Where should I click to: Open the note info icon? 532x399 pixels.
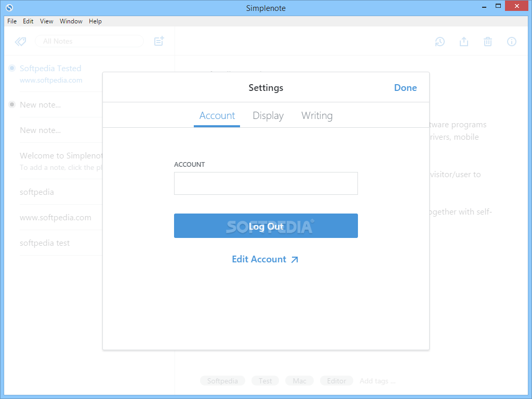tap(512, 42)
